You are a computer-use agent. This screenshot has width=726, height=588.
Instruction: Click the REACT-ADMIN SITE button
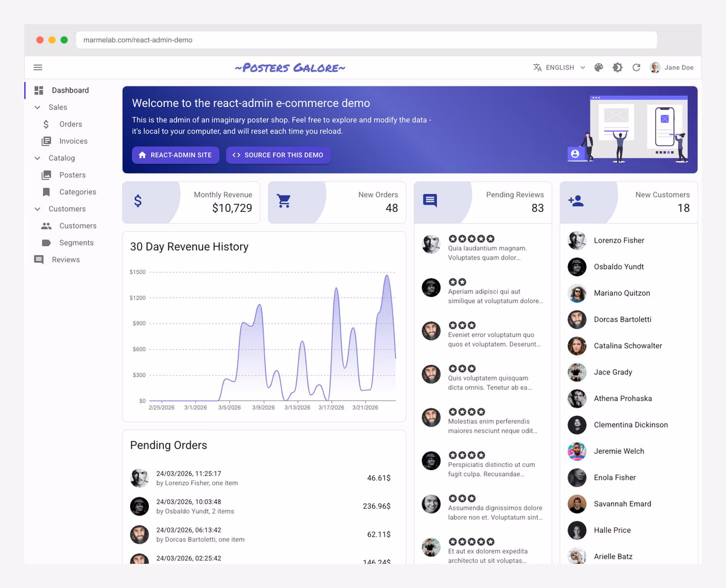click(x=175, y=155)
